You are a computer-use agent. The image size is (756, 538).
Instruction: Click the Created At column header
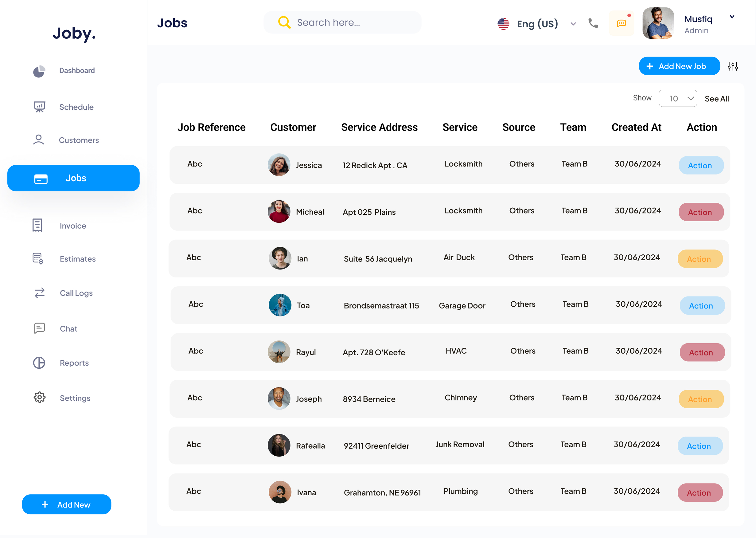(636, 127)
